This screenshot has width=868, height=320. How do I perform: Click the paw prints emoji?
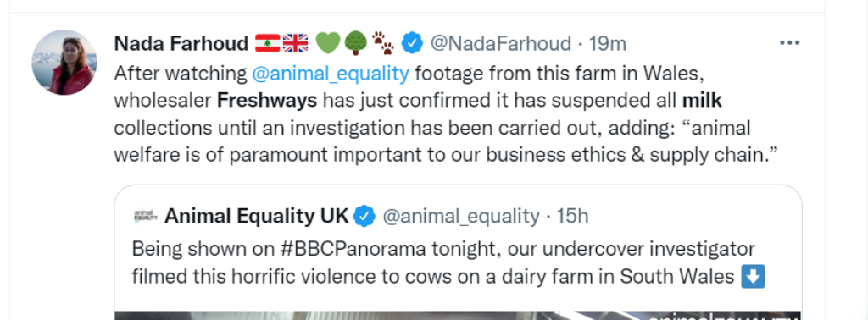click(382, 43)
